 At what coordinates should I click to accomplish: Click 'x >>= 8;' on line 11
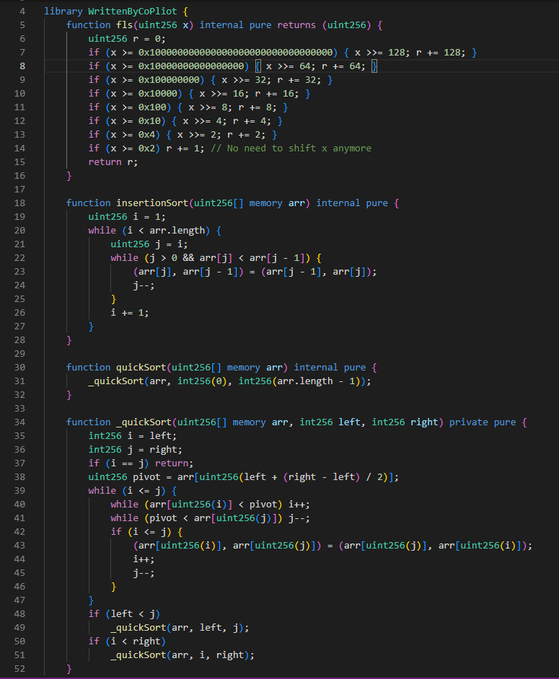pos(210,107)
